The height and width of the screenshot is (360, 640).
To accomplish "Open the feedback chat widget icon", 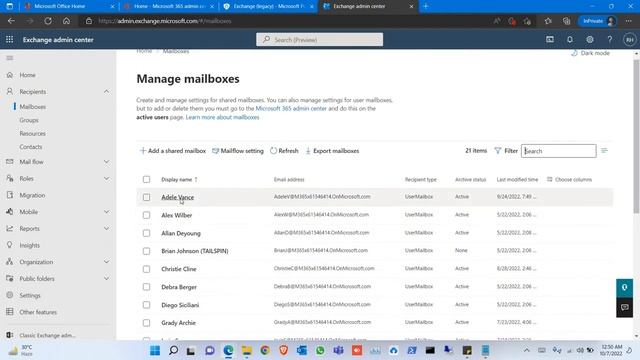I will pyautogui.click(x=624, y=307).
